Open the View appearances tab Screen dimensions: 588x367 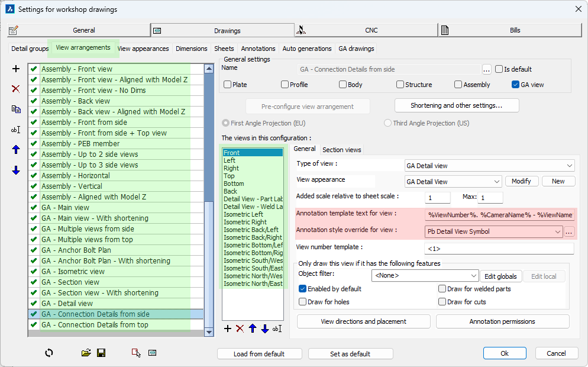pos(143,49)
